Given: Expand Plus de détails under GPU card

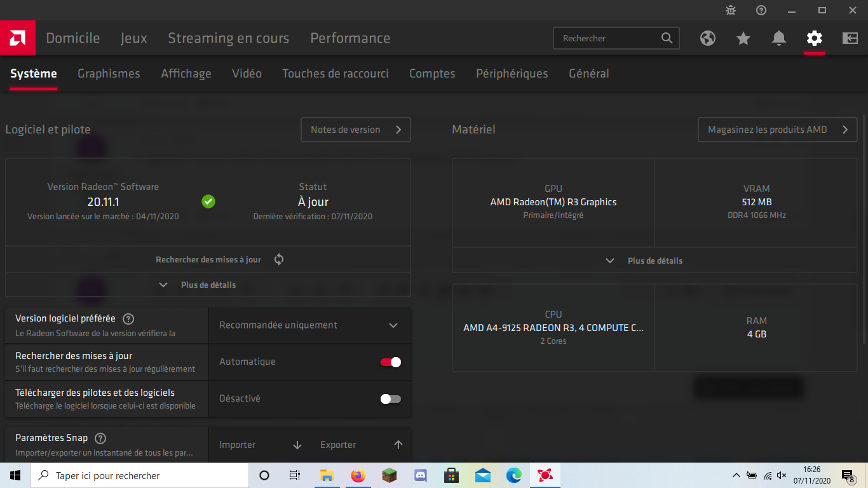Looking at the screenshot, I should pyautogui.click(x=654, y=261).
